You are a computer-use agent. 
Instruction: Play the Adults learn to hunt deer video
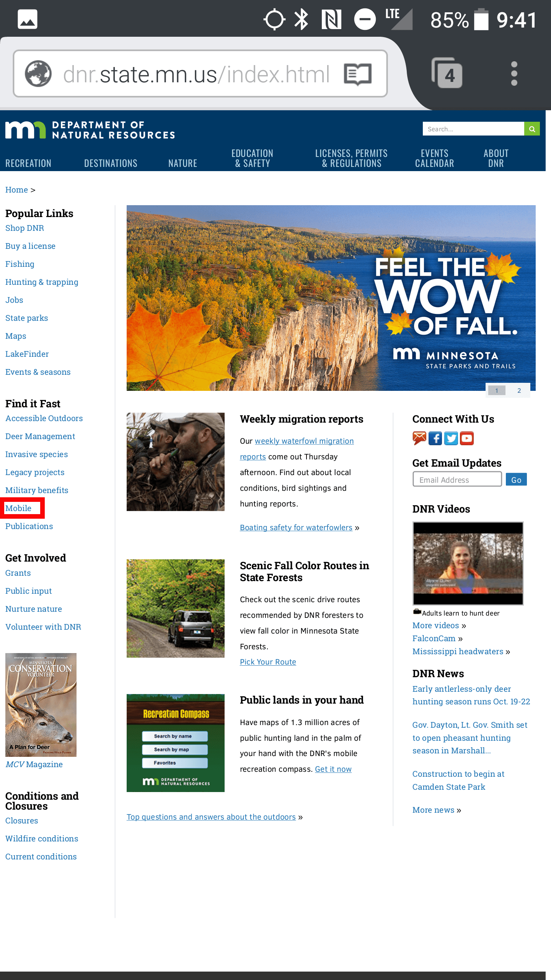tap(468, 563)
